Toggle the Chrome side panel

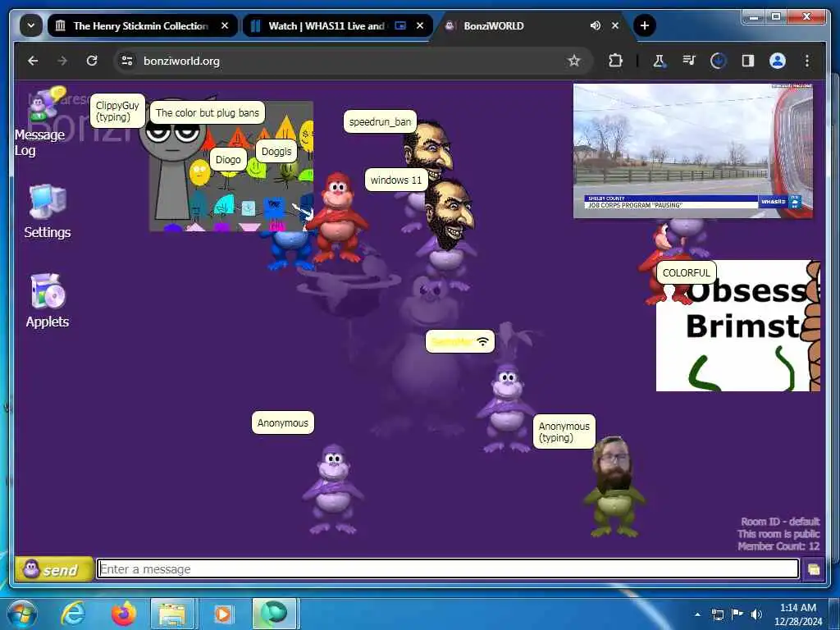[748, 61]
